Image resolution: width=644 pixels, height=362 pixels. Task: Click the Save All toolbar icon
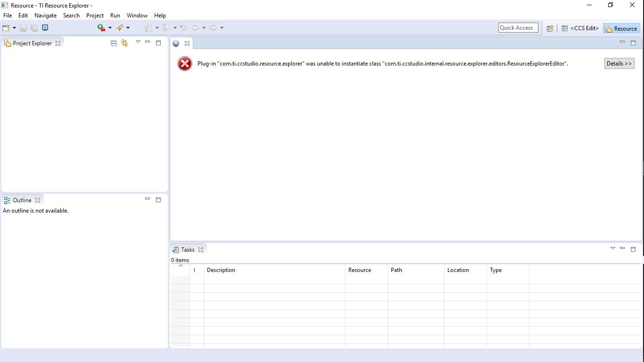click(x=34, y=28)
